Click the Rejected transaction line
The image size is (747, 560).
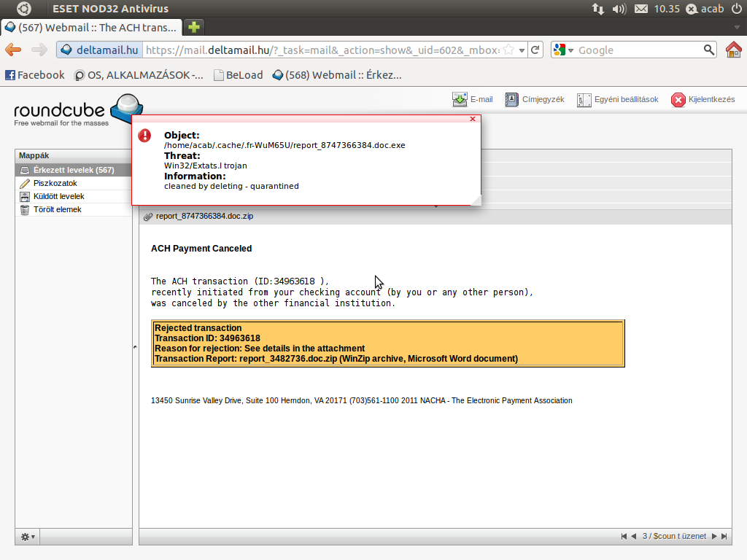pyautogui.click(x=198, y=328)
